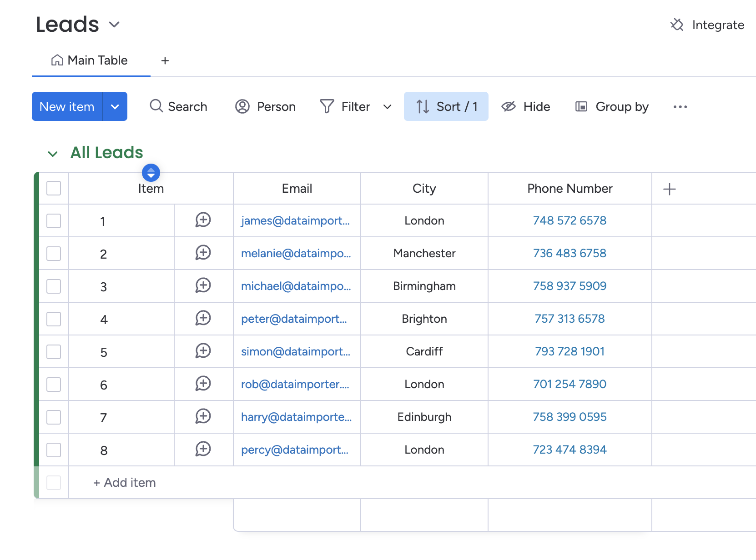
Task: Click the Email column header
Action: [297, 188]
